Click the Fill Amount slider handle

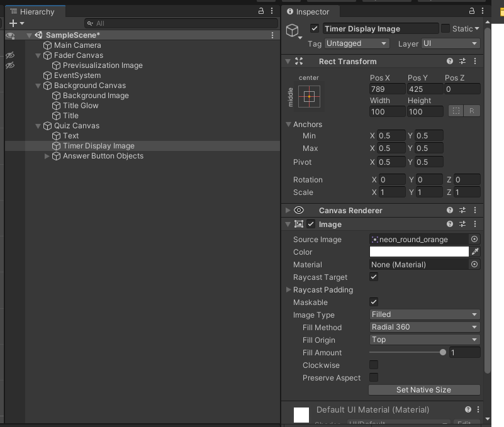click(443, 353)
